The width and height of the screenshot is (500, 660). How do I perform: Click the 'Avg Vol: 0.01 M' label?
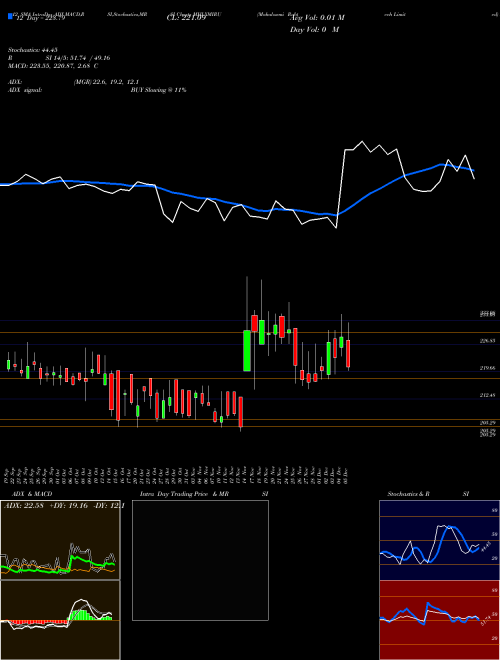tap(317, 18)
